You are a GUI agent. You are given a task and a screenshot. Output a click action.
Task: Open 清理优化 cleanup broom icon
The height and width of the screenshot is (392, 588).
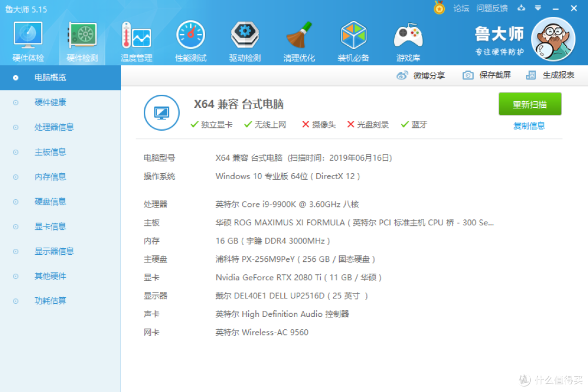coord(299,41)
